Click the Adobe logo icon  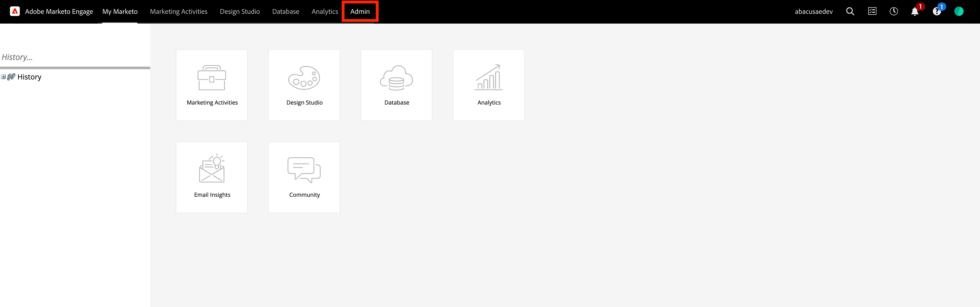[15, 12]
